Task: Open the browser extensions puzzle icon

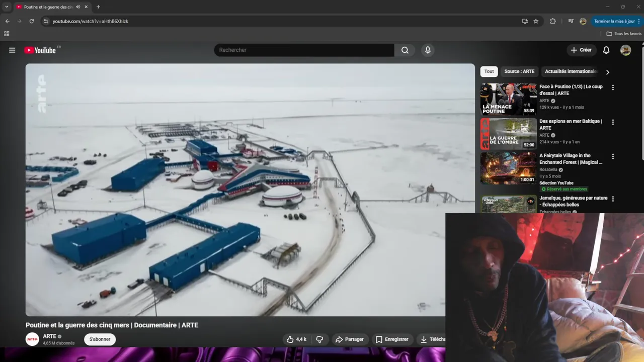Action: (553, 21)
